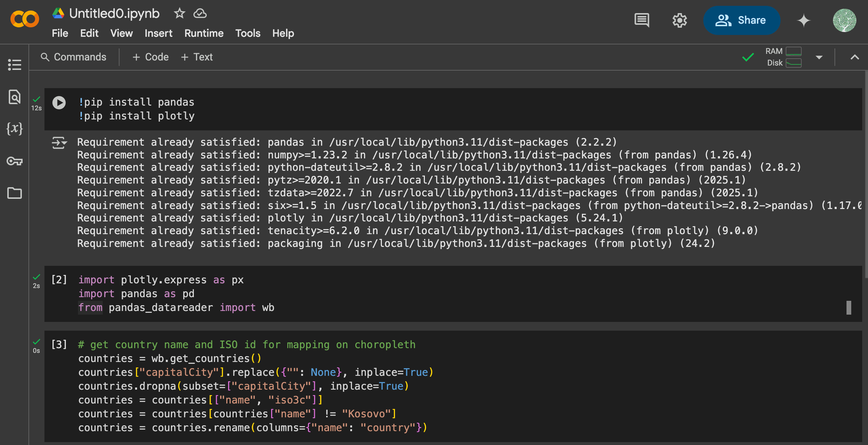Open the Secrets key panel

tap(15, 161)
